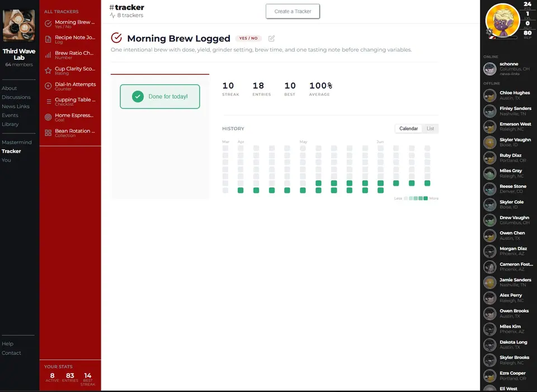Open Jamie Sanders's avatar

490,282
